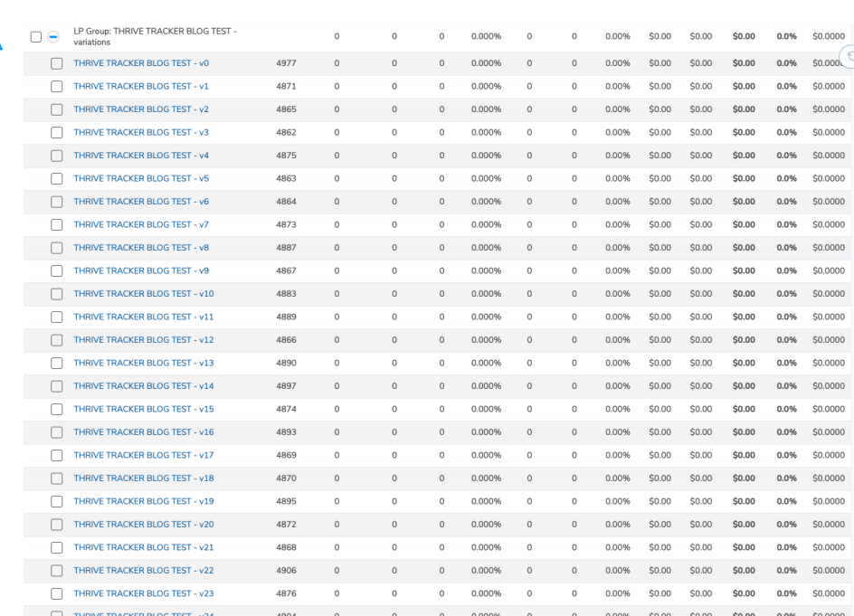Click the refresh icon at right edge
The height and width of the screenshot is (616, 854).
point(849,56)
